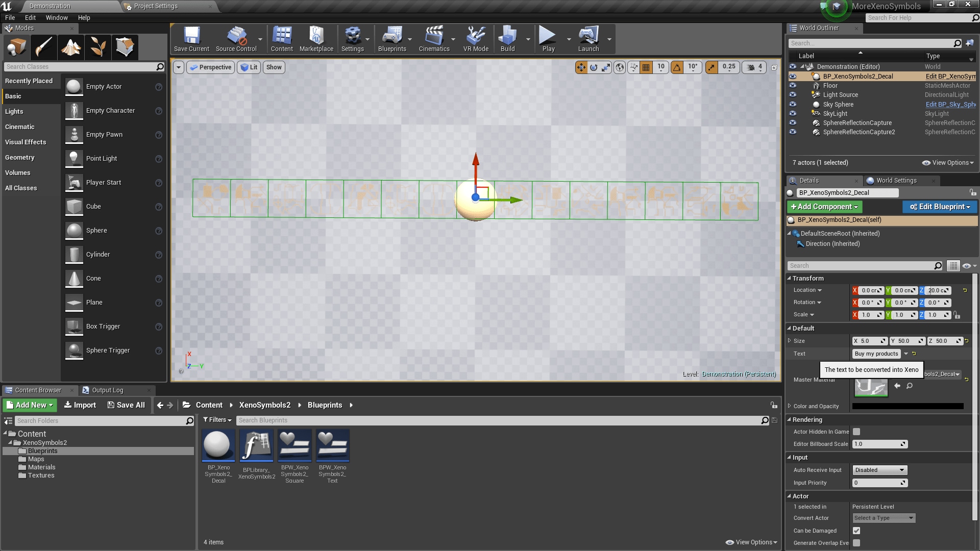Open the Auto Receive Input dropdown
This screenshot has width=980, height=551.
(879, 470)
